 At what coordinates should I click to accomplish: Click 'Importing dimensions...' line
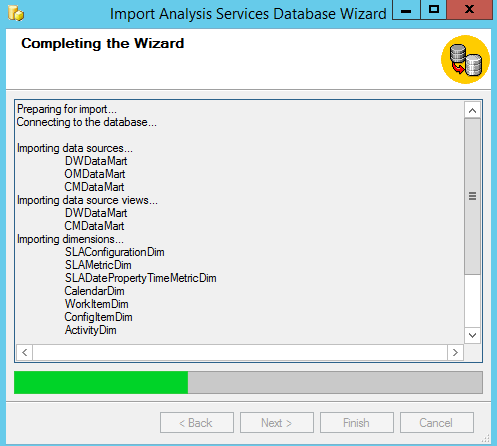(x=70, y=239)
